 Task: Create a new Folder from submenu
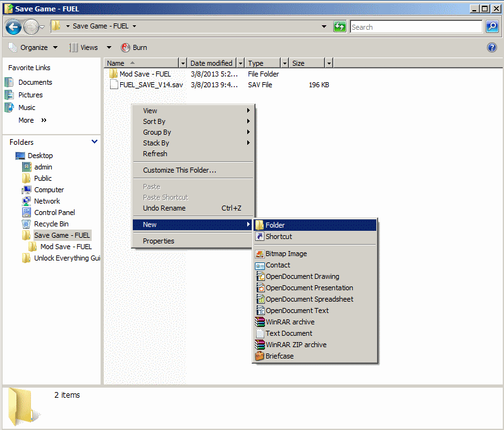click(315, 225)
